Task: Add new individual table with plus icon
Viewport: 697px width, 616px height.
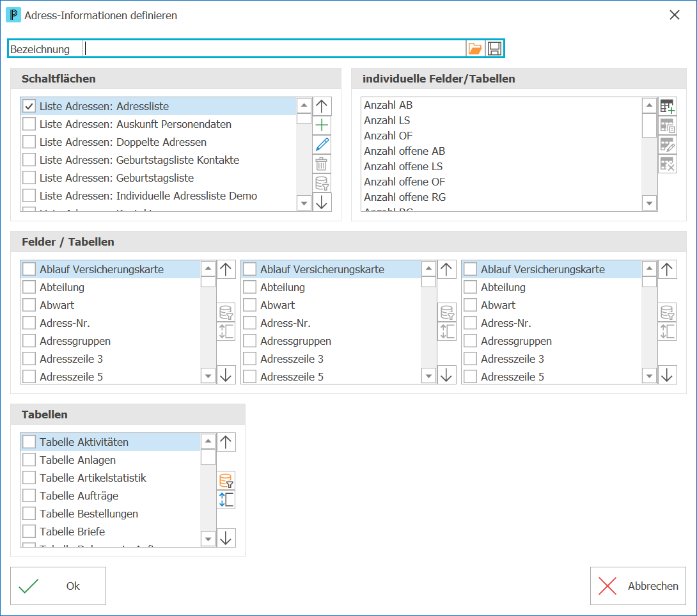Action: 667,106
